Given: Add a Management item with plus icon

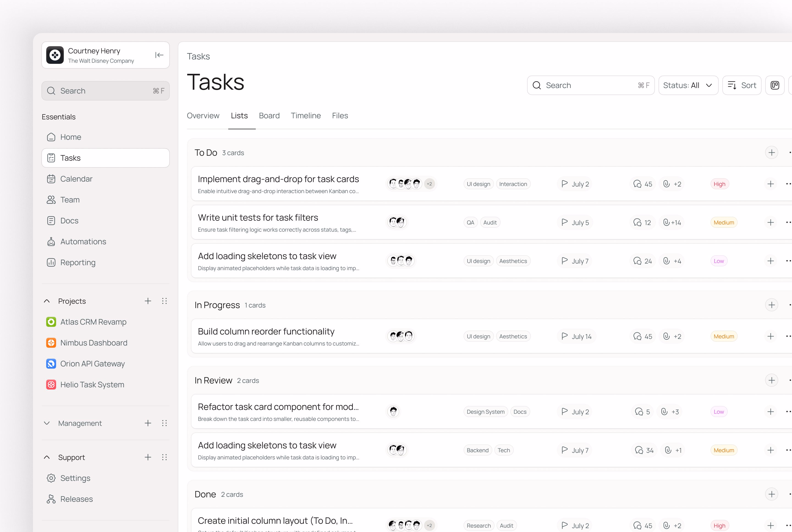Looking at the screenshot, I should coord(148,423).
